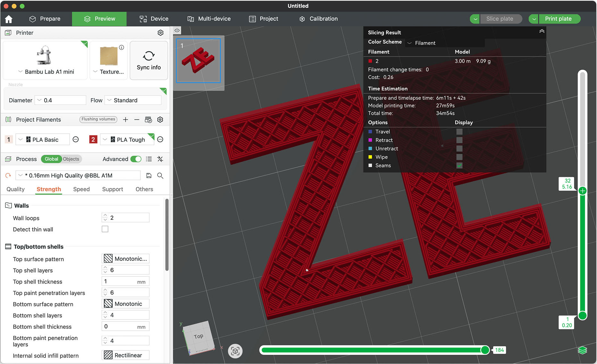Save the process preset with disk icon

pyautogui.click(x=149, y=176)
